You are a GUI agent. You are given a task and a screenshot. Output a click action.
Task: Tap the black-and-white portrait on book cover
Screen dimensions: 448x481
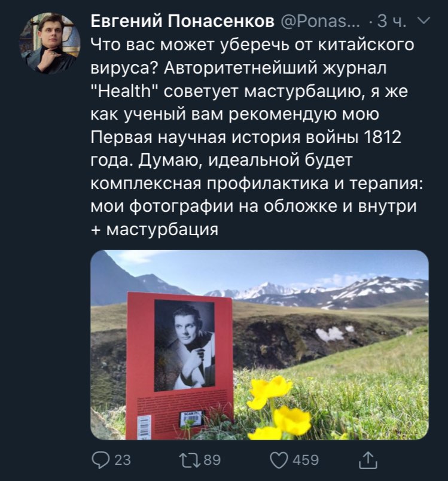(184, 345)
